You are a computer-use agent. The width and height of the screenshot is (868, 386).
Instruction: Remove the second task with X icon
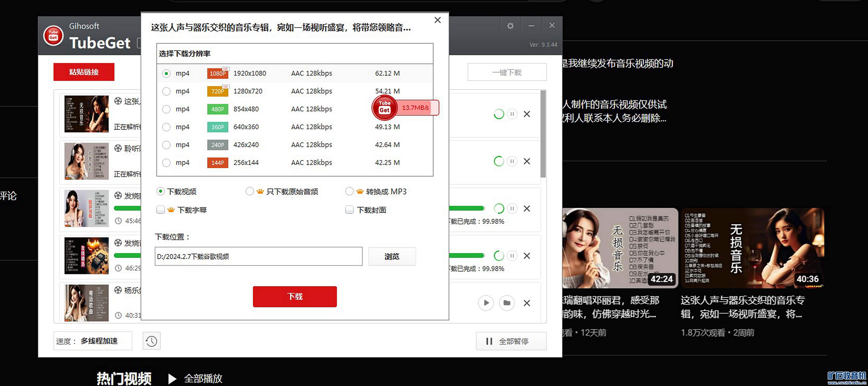pos(527,161)
